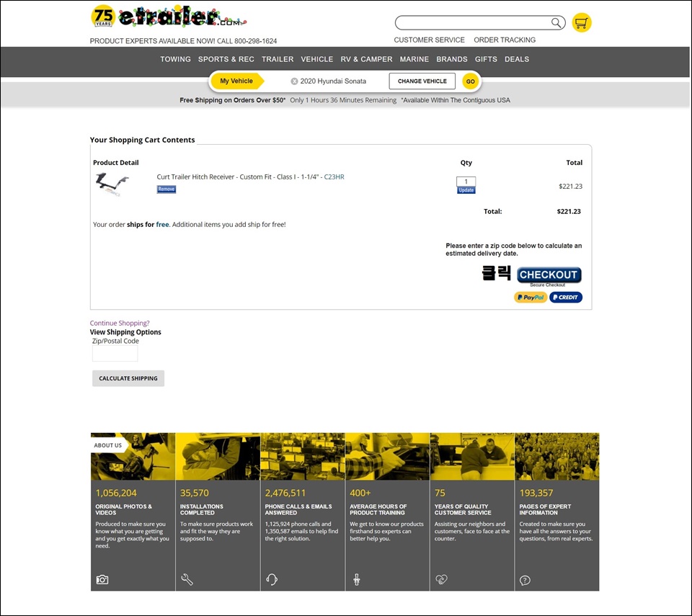
Task: Click the quantity field in the cart
Action: [x=466, y=182]
